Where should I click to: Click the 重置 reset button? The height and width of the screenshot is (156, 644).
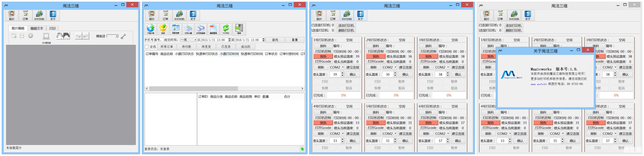[295, 40]
